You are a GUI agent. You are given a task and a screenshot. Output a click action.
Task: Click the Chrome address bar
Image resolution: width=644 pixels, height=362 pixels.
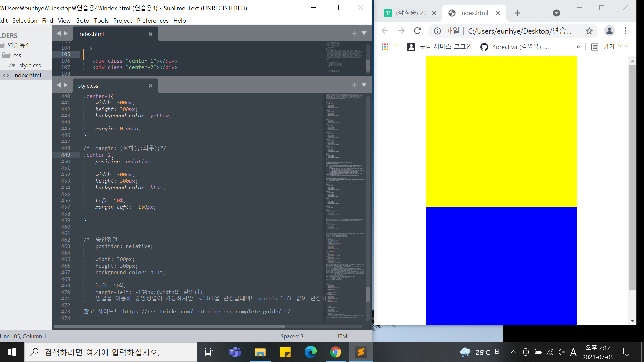coord(519,31)
